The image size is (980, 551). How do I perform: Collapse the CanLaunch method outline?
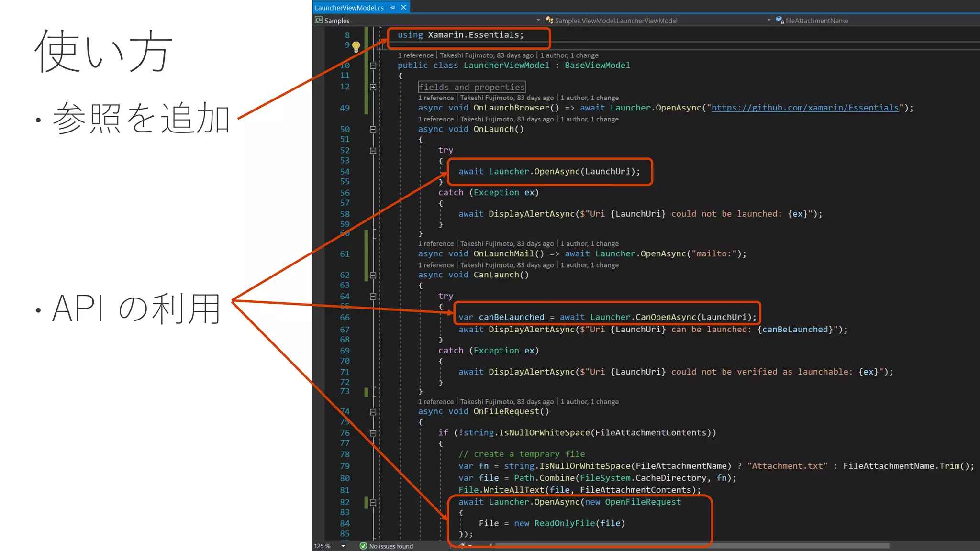point(373,275)
